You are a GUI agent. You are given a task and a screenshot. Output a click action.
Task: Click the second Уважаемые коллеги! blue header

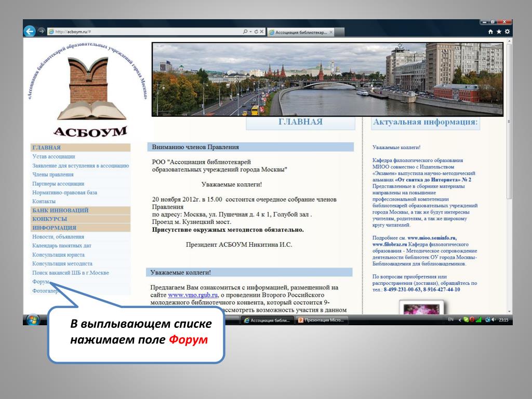pyautogui.click(x=249, y=272)
